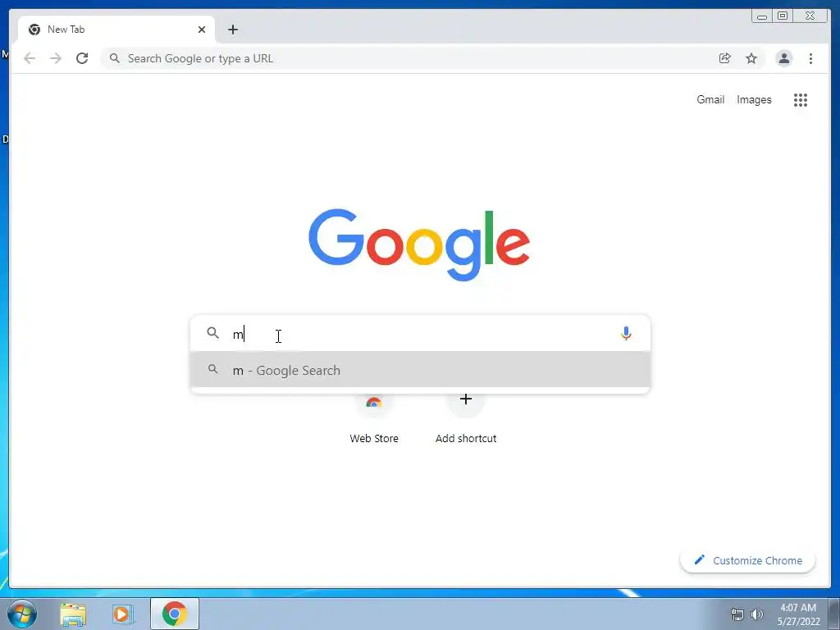The width and height of the screenshot is (840, 630).
Task: Close the New Tab tab
Action: (x=202, y=30)
